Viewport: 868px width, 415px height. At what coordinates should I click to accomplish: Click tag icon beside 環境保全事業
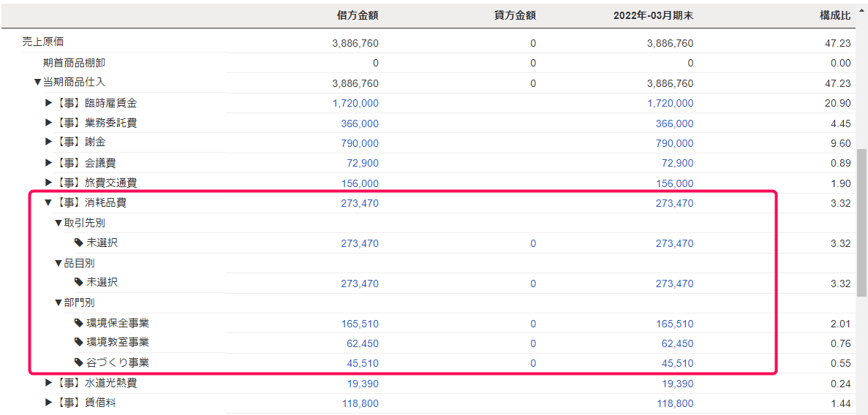pyautogui.click(x=79, y=323)
